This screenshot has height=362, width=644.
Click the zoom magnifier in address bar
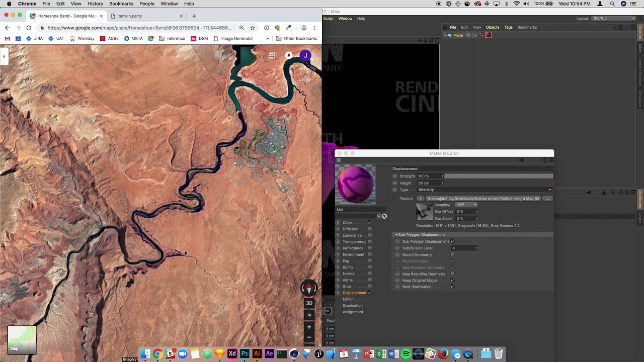coord(242,28)
